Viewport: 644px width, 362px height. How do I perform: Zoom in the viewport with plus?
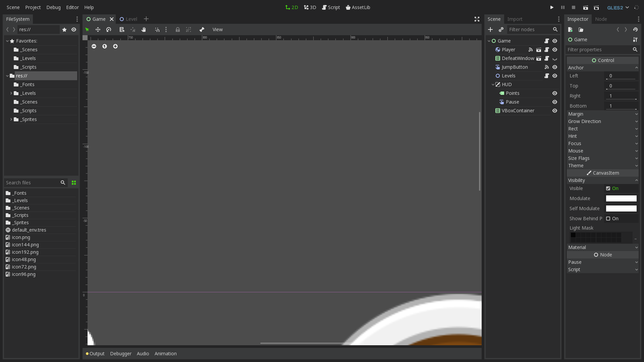[x=115, y=46]
